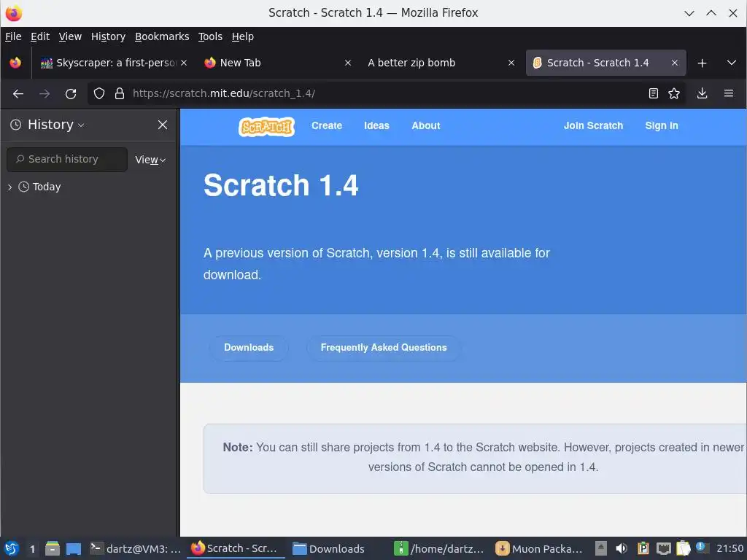Open the File menu
747x560 pixels.
[x=13, y=36]
